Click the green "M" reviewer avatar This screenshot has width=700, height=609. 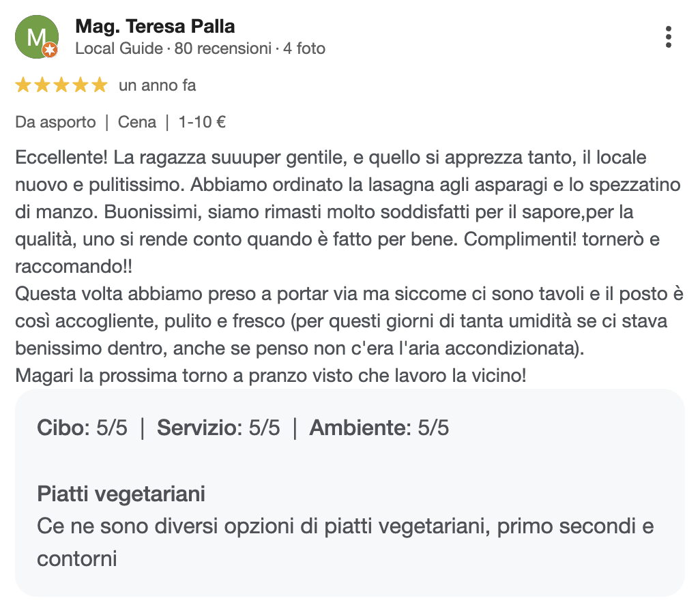[35, 37]
